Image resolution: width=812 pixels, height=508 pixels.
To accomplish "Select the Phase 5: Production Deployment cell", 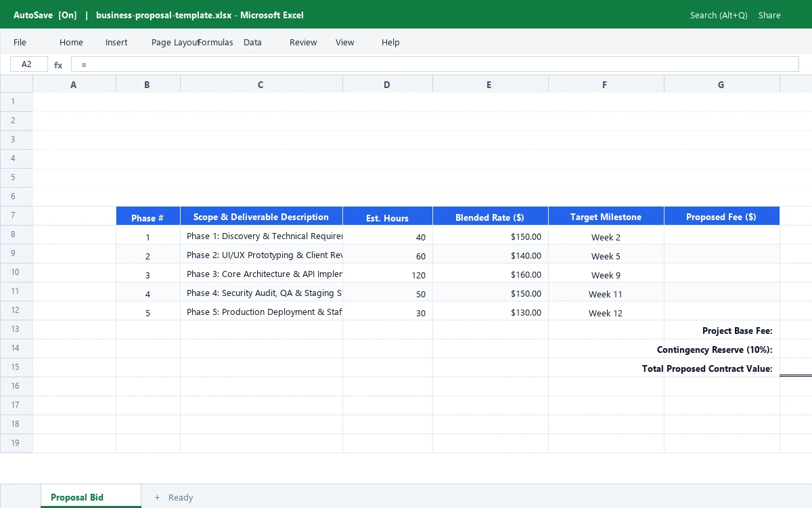I will [x=262, y=311].
